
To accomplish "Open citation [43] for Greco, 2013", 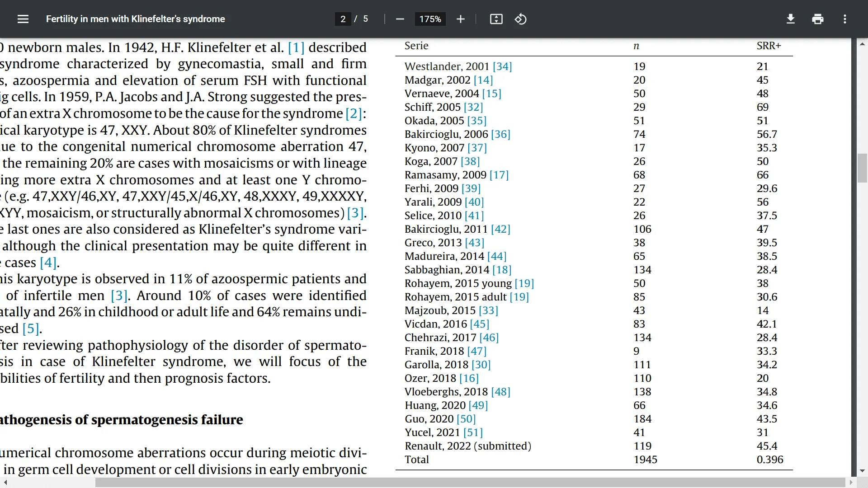I will 475,243.
